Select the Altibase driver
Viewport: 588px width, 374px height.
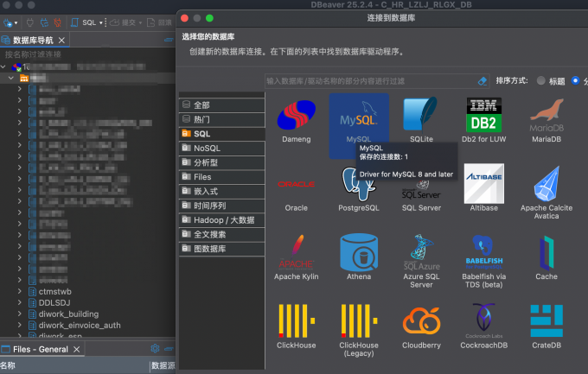[483, 187]
